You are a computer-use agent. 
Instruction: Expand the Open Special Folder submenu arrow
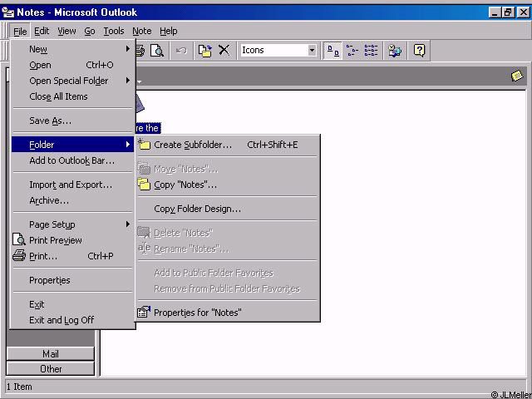click(128, 81)
